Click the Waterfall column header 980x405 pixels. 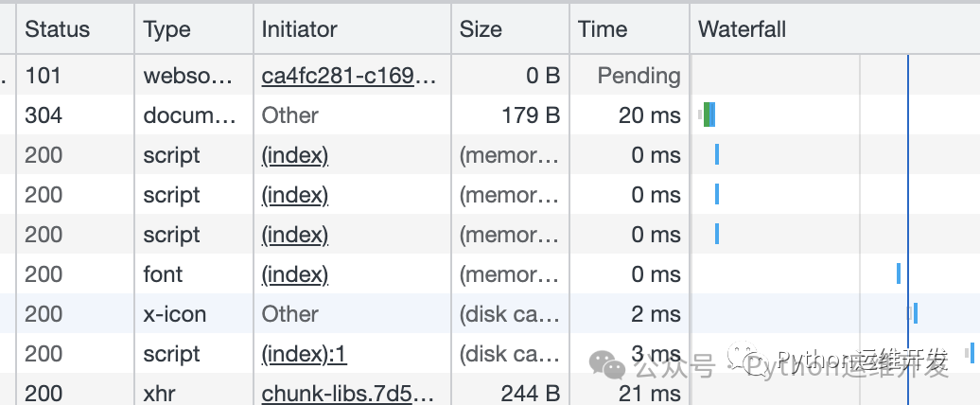(x=743, y=29)
